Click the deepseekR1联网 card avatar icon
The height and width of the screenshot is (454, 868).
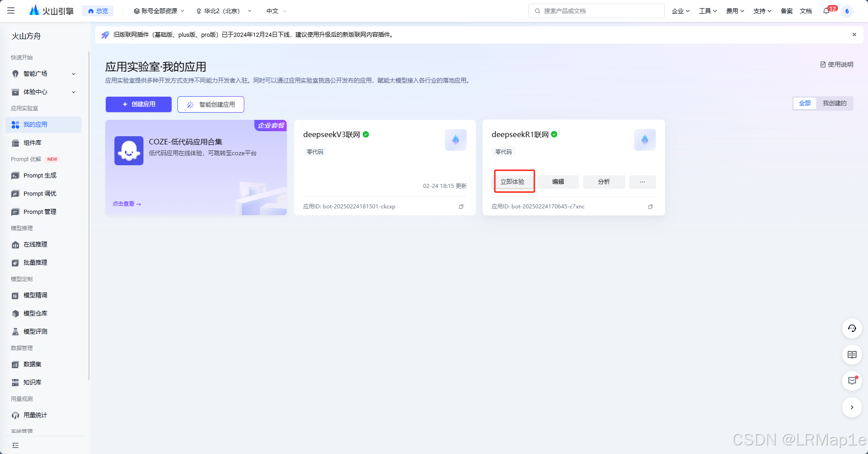click(645, 140)
